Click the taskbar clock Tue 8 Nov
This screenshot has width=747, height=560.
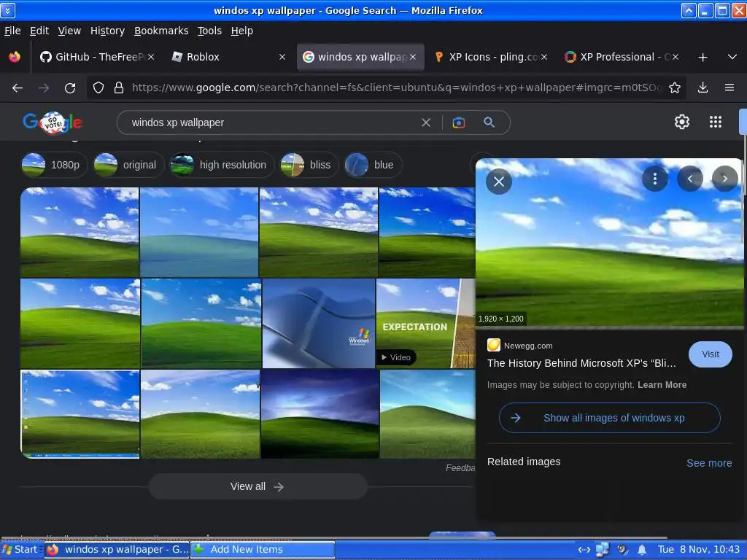point(698,550)
